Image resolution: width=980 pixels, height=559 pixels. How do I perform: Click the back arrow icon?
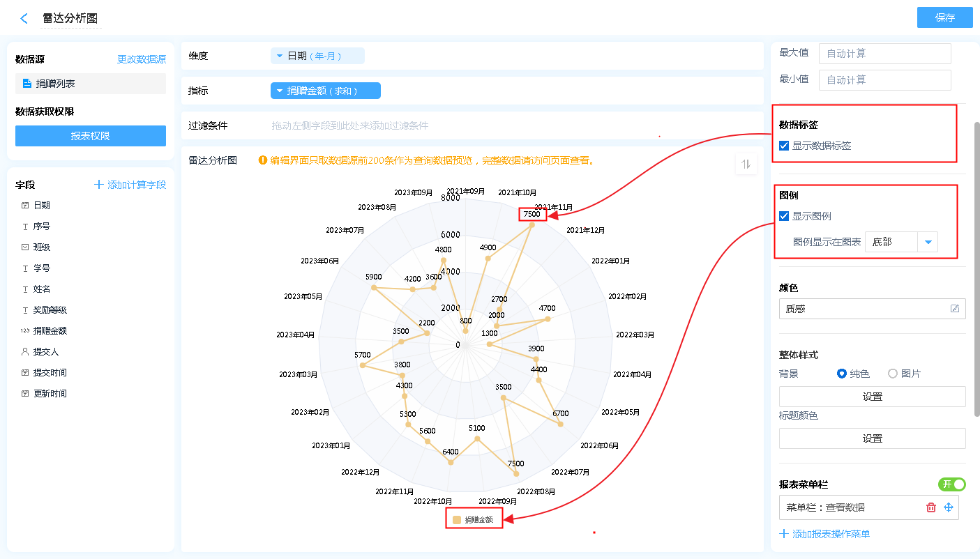24,19
